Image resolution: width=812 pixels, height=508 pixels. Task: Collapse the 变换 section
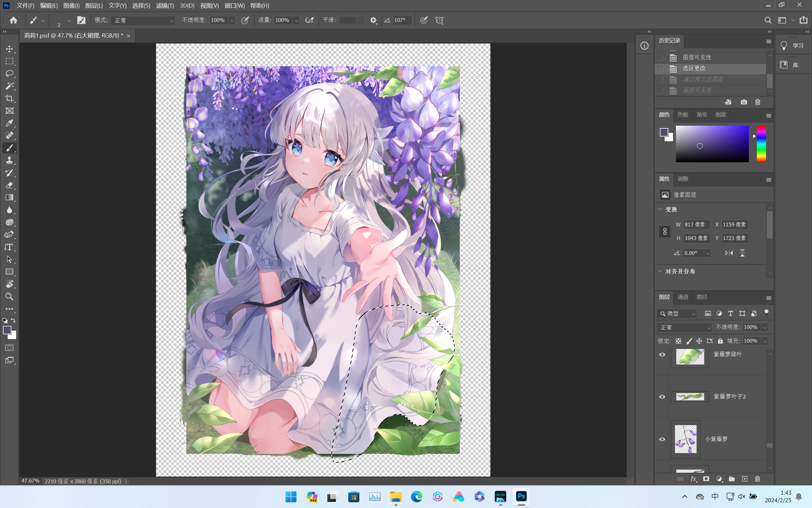(660, 209)
